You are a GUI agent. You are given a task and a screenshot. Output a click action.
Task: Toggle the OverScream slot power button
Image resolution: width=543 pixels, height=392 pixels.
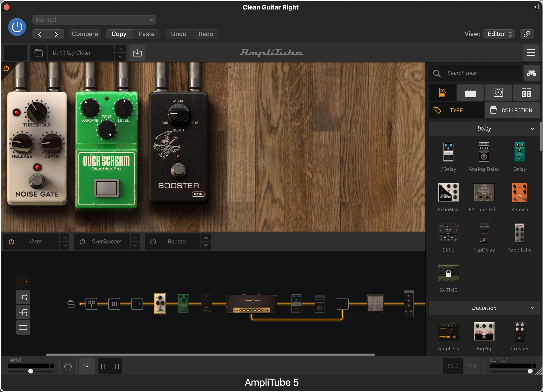(82, 242)
